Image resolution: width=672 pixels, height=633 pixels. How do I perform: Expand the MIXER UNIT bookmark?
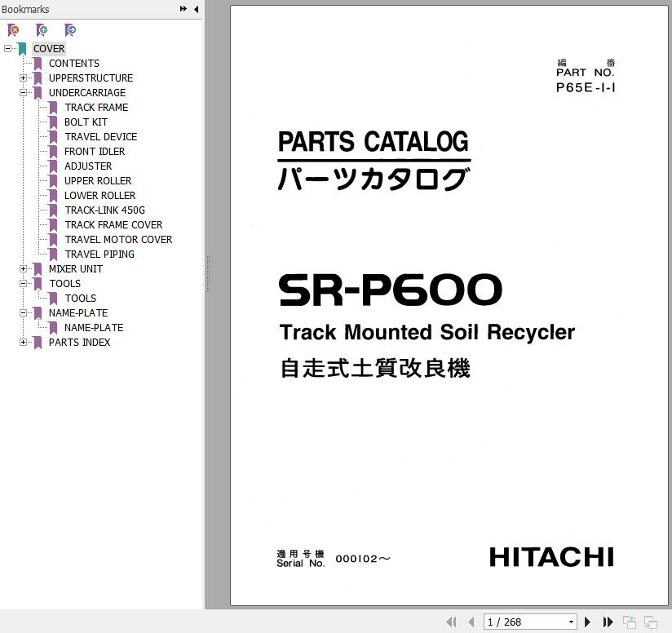coord(24,269)
